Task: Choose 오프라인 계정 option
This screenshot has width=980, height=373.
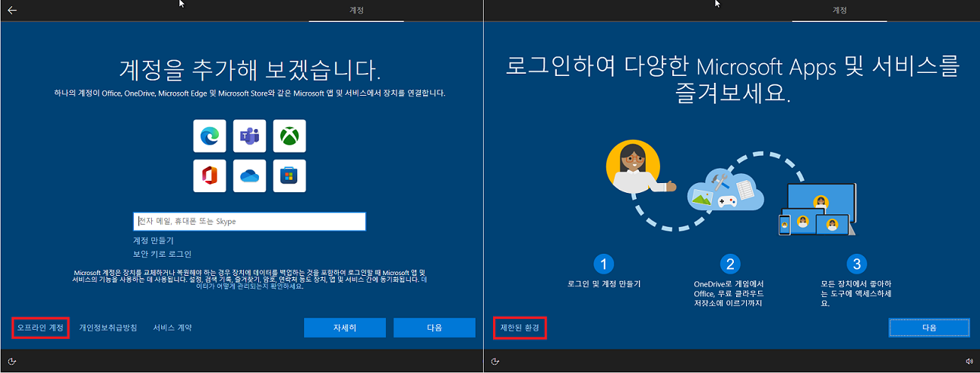Action: tap(42, 327)
